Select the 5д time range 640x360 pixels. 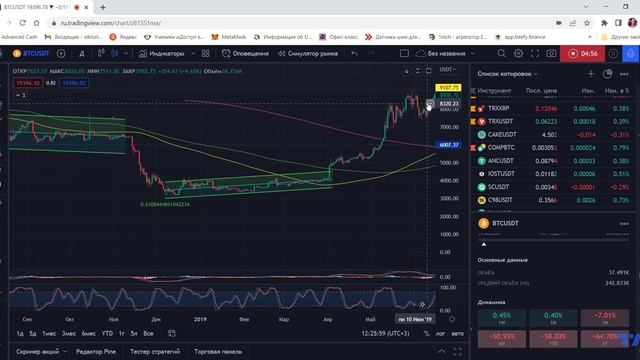(x=33, y=333)
